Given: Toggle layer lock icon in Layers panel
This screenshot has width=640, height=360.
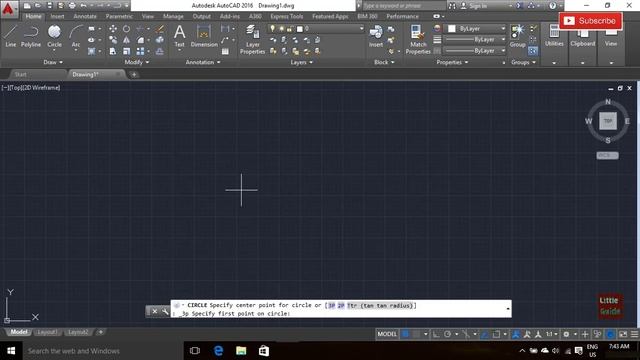Looking at the screenshot, I should [x=289, y=29].
